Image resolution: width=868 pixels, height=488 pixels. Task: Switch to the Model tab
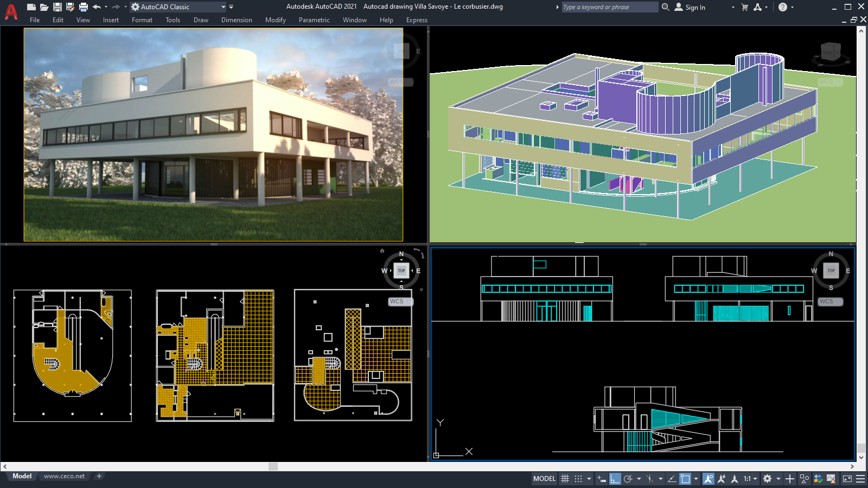click(22, 476)
